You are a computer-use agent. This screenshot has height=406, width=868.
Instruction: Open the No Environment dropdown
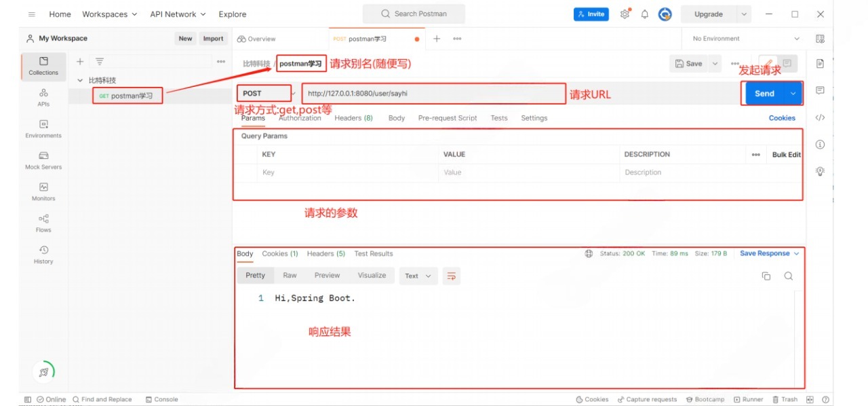point(745,39)
